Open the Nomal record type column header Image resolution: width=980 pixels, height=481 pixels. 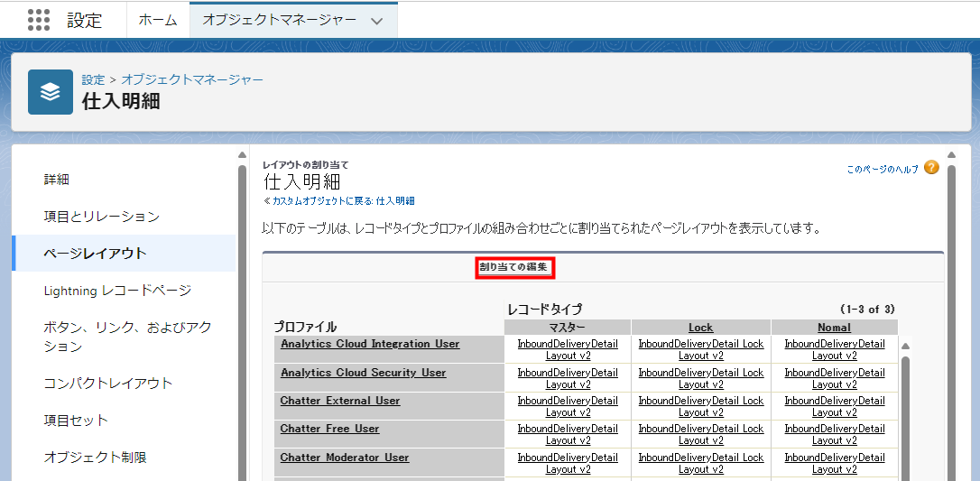[x=834, y=328]
